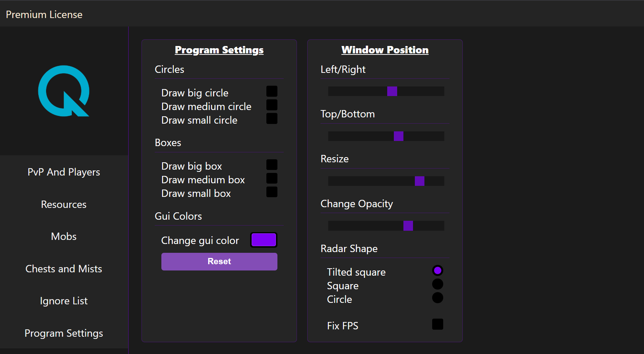This screenshot has width=644, height=354.
Task: Click the Circles section label
Action: tap(169, 69)
